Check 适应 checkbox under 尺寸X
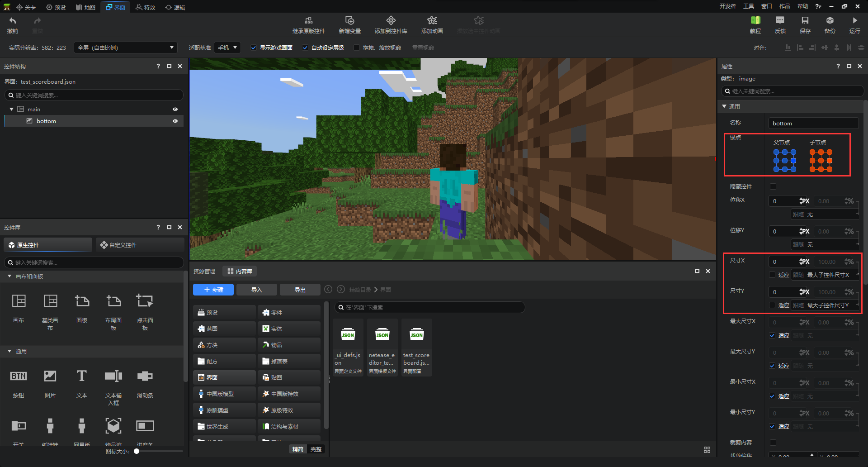This screenshot has height=467, width=868. pos(773,275)
